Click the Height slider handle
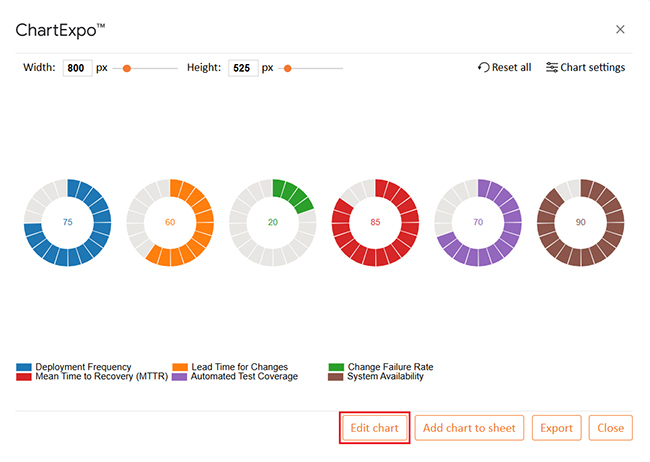The height and width of the screenshot is (462, 650). point(287,68)
